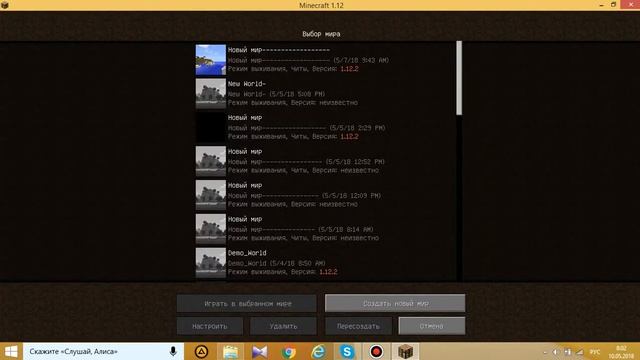Click the microphone icon in Alisa search
The height and width of the screenshot is (360, 640).
(x=173, y=351)
